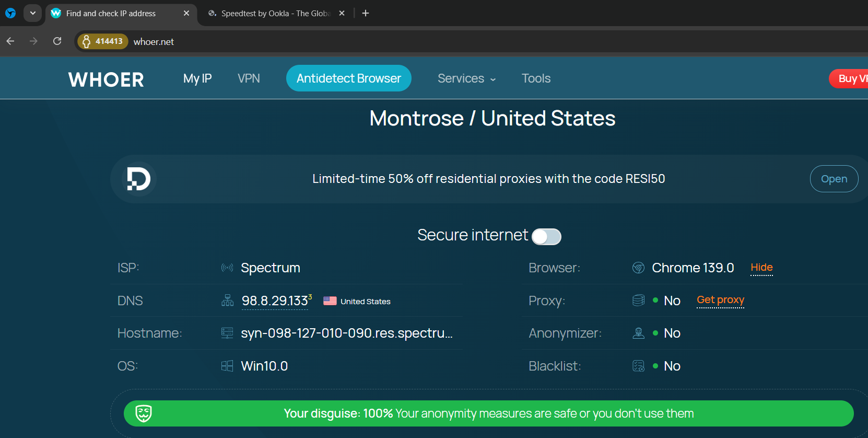Click the Get proxy link
868x438 pixels.
(720, 300)
